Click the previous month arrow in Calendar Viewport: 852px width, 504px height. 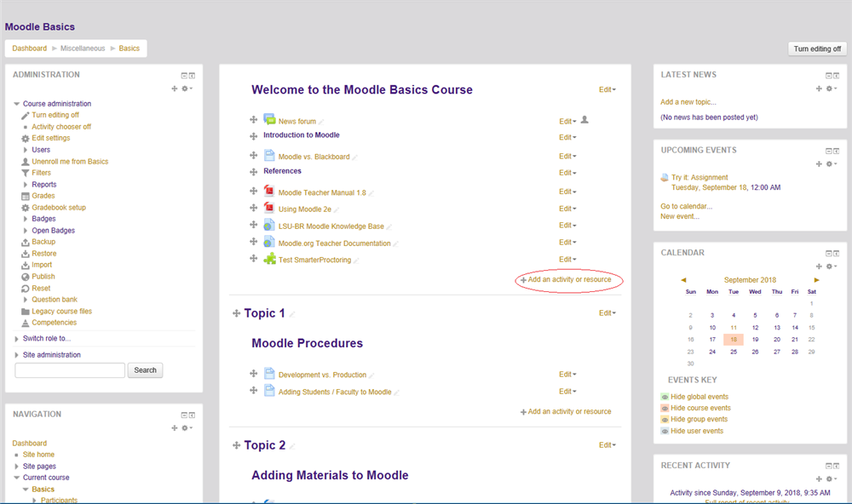point(683,280)
